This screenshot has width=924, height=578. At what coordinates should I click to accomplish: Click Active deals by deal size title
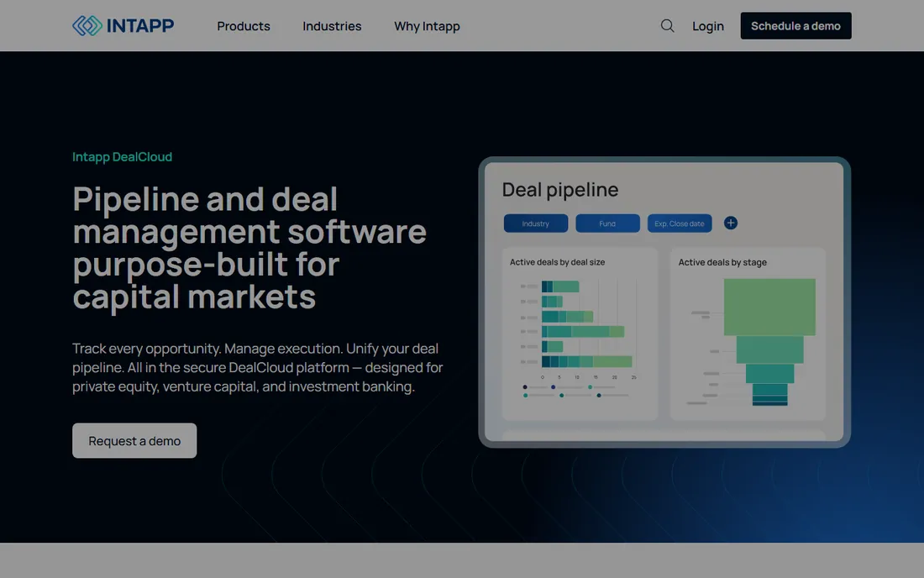point(557,262)
